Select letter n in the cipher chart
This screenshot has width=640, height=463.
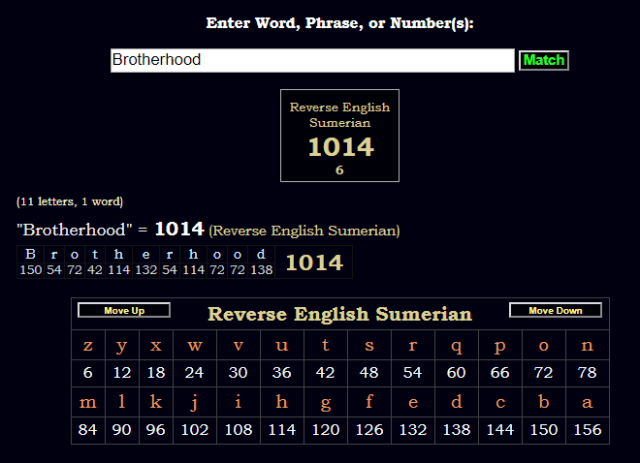[x=588, y=346]
